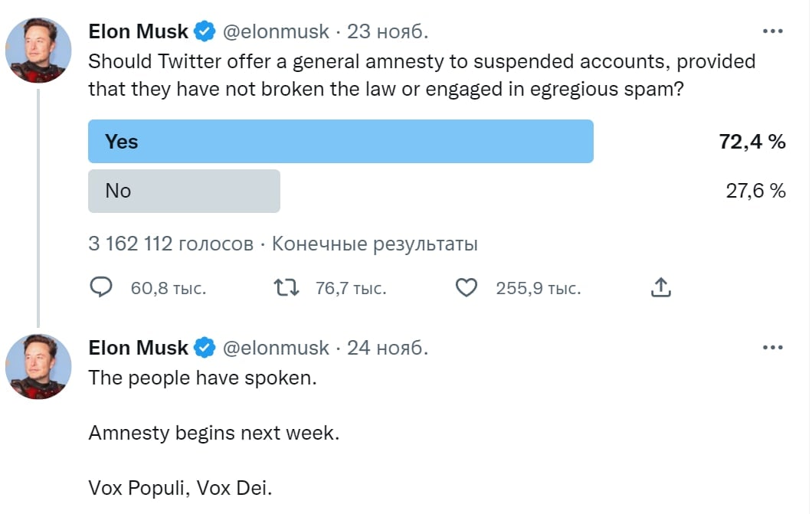Open the @elonmusk handle in the first tweet
Screen dimensions: 812x514
pos(276,31)
